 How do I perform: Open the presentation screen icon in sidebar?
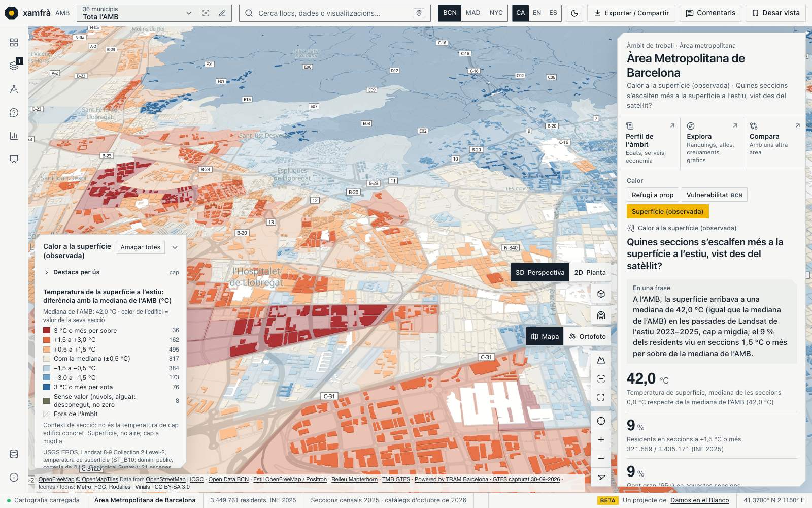[x=14, y=159]
